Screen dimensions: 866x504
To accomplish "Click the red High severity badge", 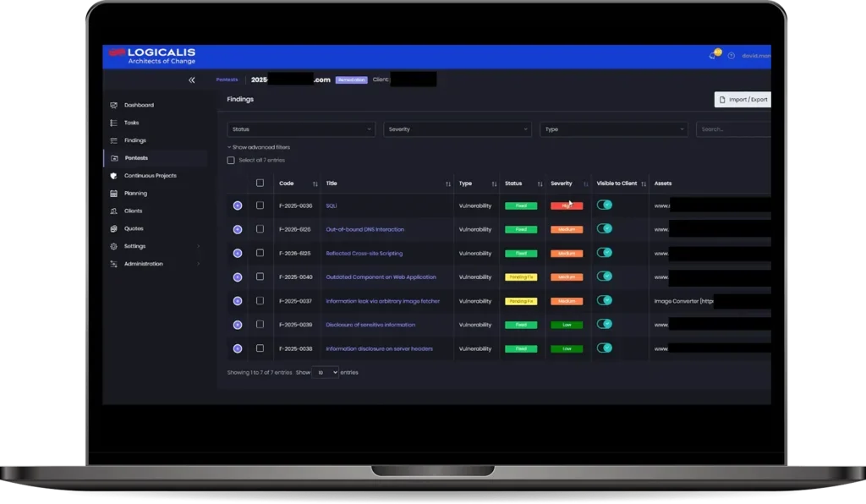I will pyautogui.click(x=567, y=205).
